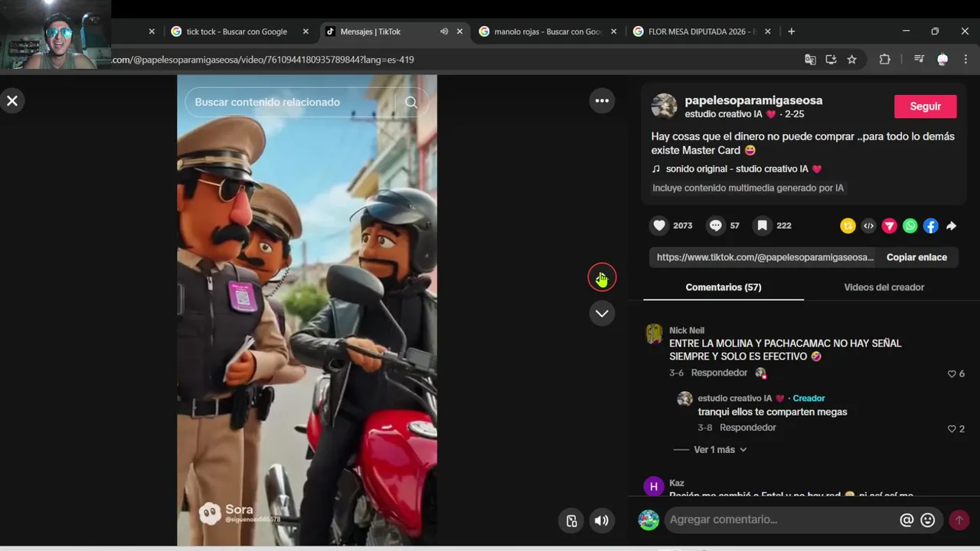Click the Seguir button
The width and height of the screenshot is (980, 551).
(x=926, y=106)
